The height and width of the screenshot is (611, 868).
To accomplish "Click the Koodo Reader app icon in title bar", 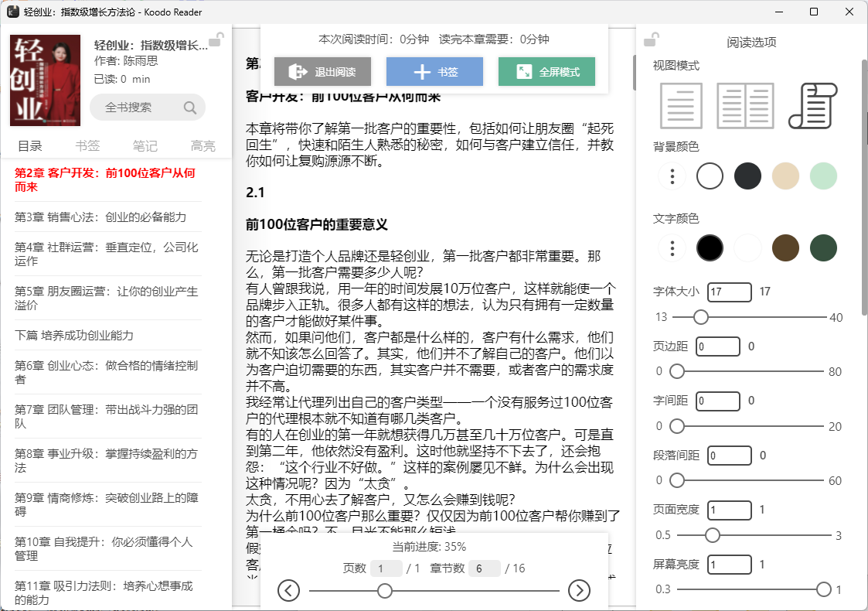I will click(12, 12).
